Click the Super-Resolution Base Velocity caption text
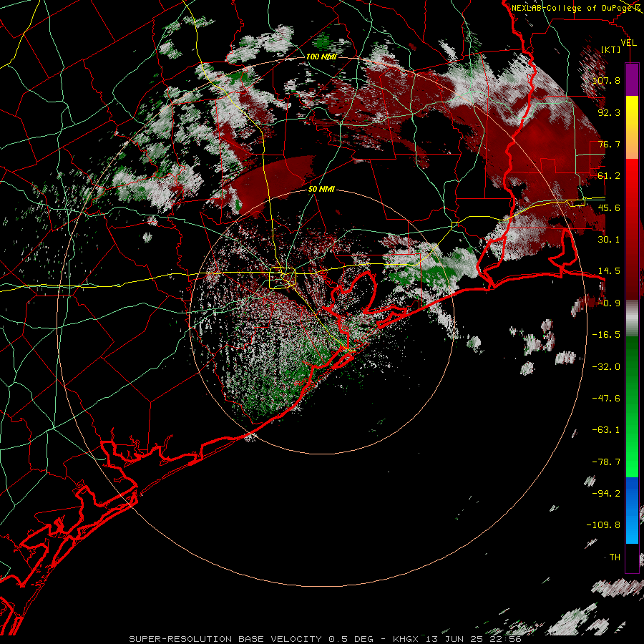 326,639
